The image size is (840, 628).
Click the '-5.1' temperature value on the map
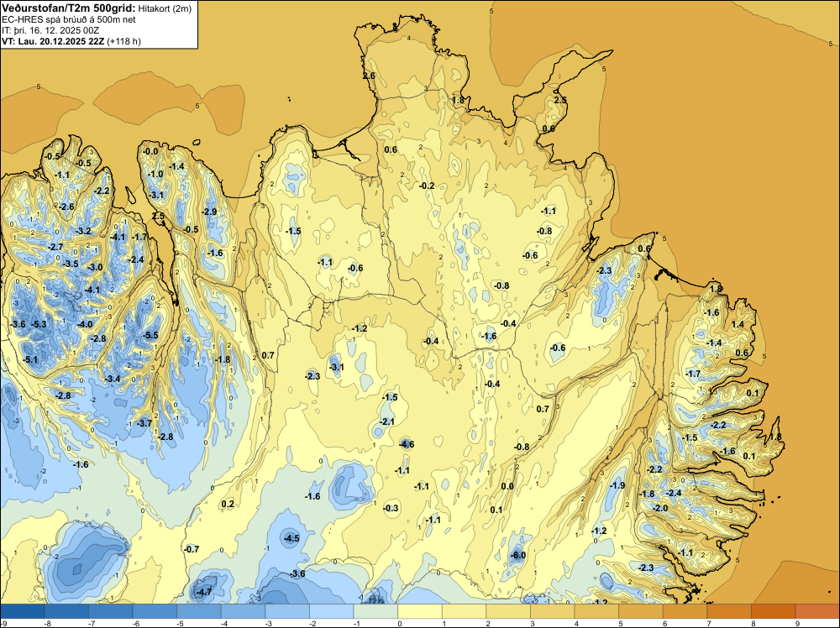pos(30,359)
